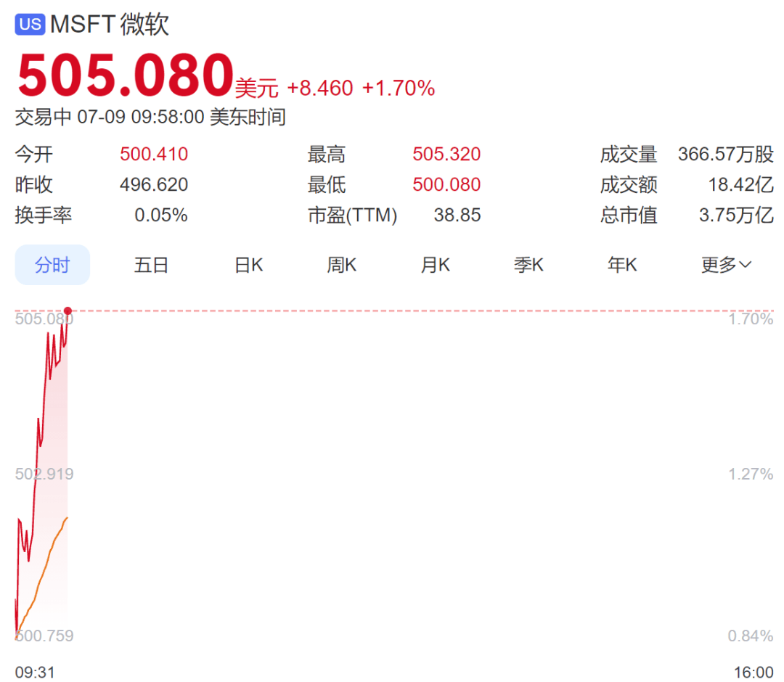The width and height of the screenshot is (784, 682).
Task: Select the 季K quarterly chart tab
Action: 528,265
